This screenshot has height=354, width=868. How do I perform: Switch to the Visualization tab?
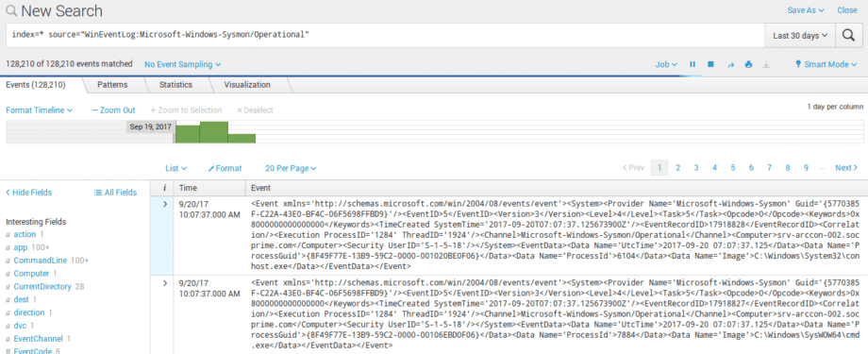[x=247, y=85]
